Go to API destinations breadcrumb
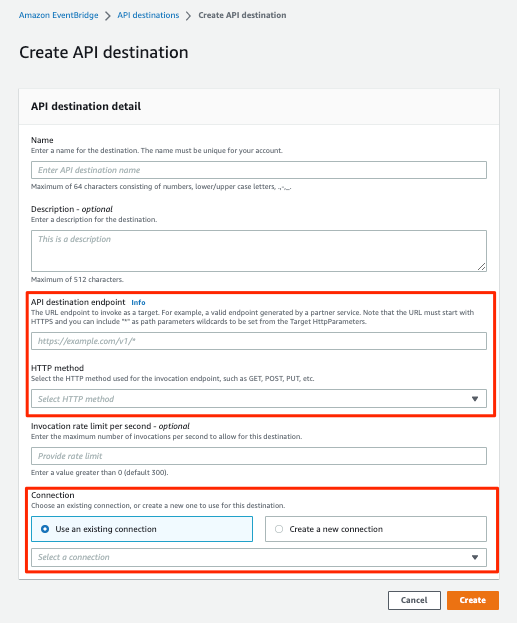The image size is (517, 623). [x=148, y=15]
